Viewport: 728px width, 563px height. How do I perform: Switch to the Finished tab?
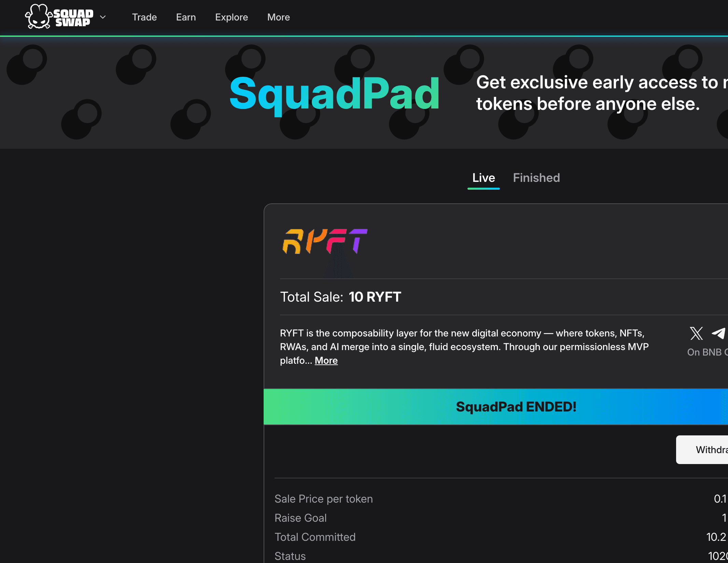coord(536,178)
